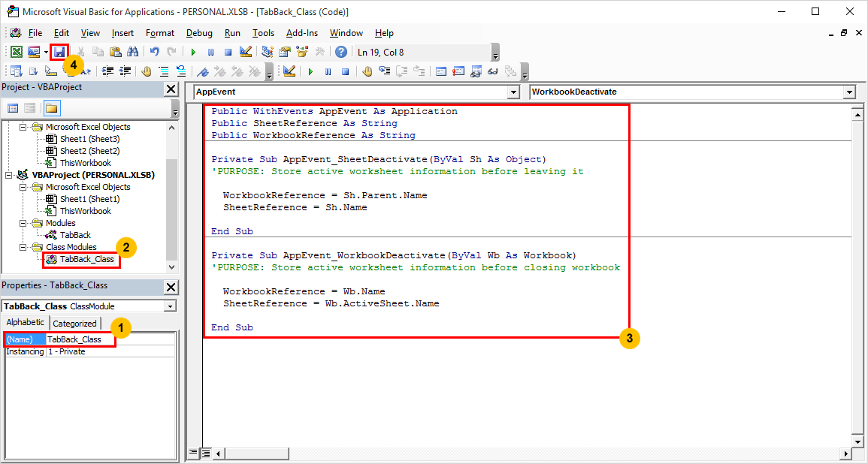Viewport: 868px width, 464px height.
Task: Click the View Microsoft Excel icon
Action: (17, 52)
